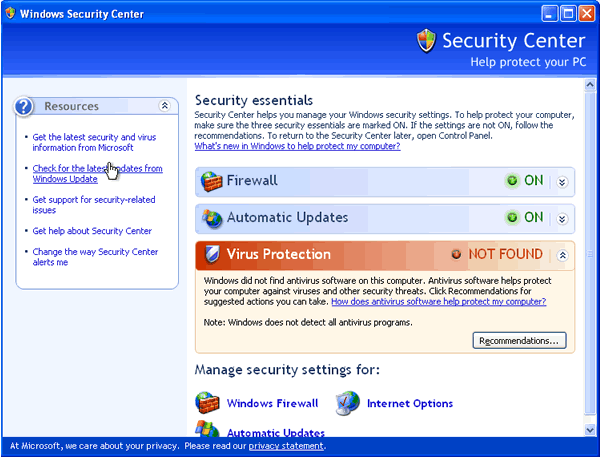Open Windows Firewall settings link

tap(272, 403)
